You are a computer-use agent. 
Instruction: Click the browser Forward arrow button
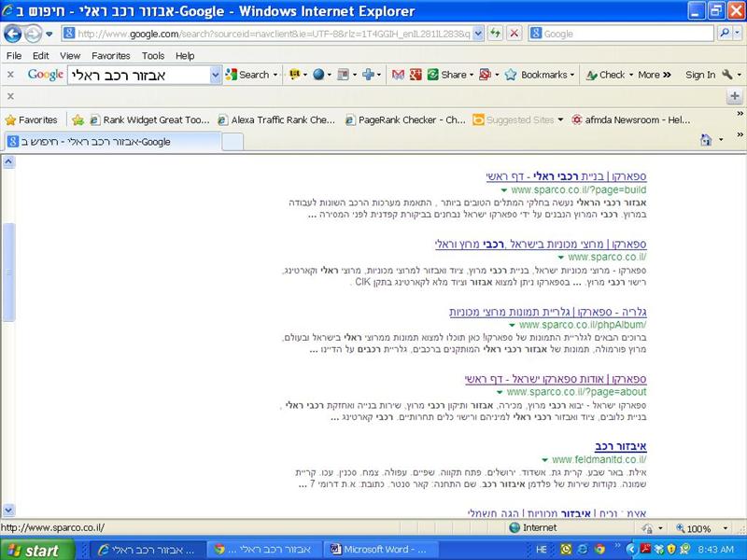point(33,34)
